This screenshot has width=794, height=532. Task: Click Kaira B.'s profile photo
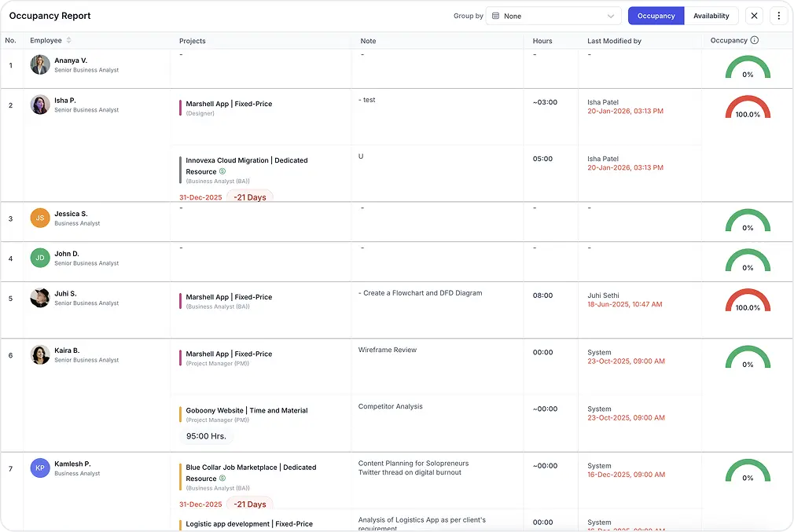(x=40, y=355)
